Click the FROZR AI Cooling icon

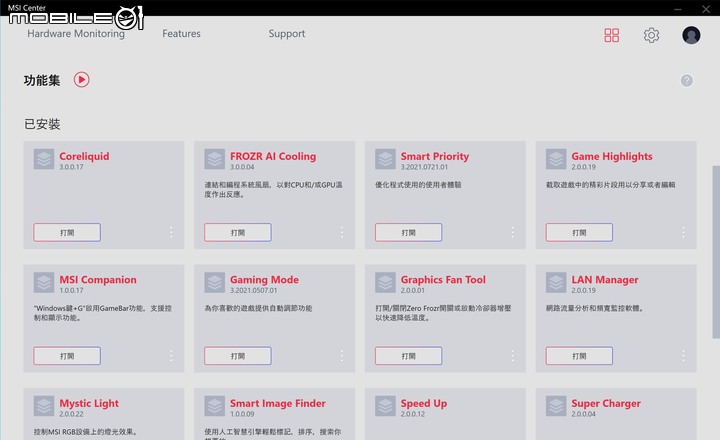pyautogui.click(x=214, y=159)
